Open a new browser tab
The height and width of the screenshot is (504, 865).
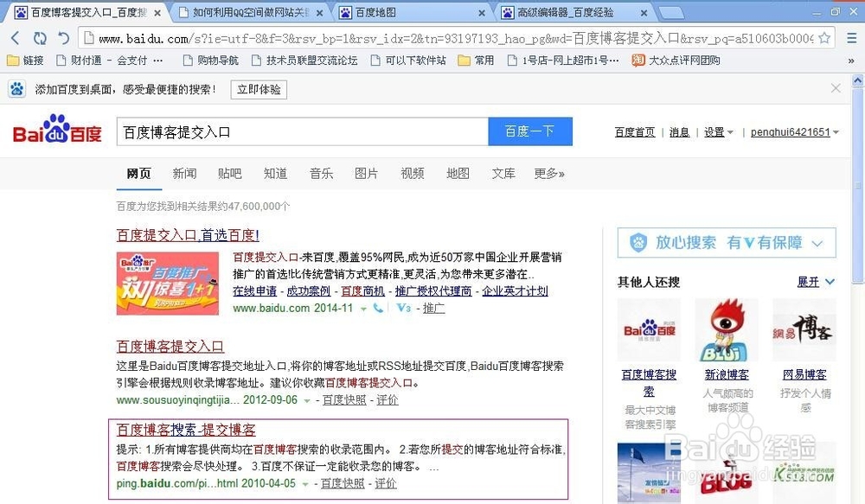click(x=671, y=13)
